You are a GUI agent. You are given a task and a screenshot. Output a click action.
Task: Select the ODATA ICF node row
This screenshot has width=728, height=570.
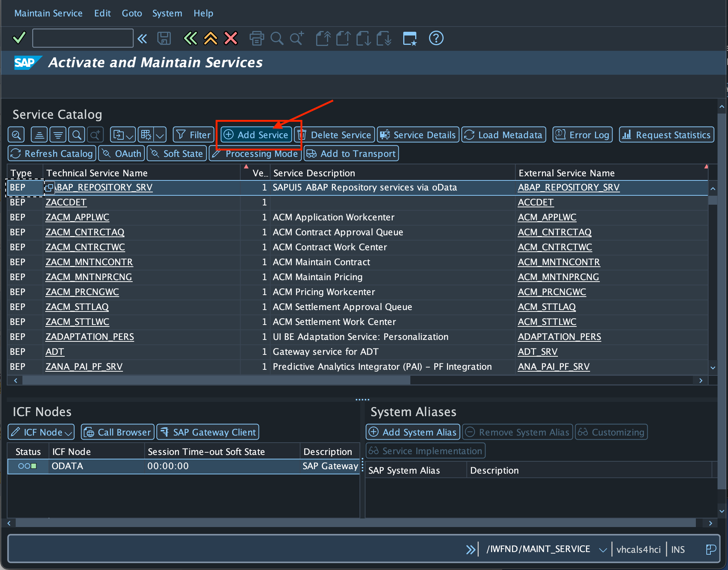click(67, 466)
